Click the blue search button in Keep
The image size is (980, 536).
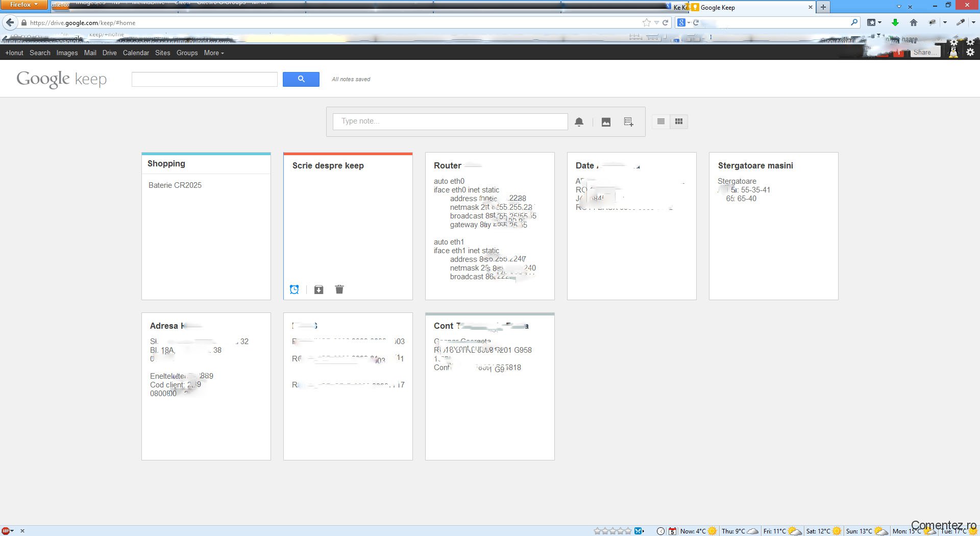(301, 79)
